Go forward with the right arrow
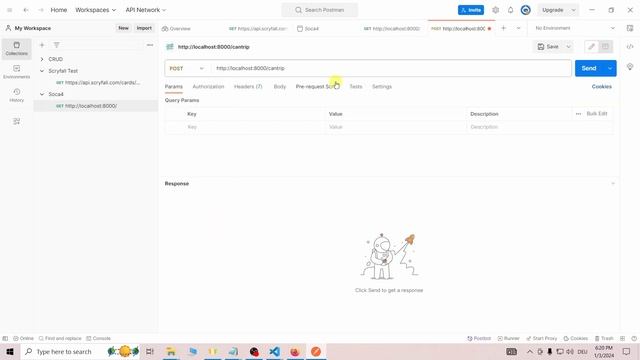Screen dimensions: 640x360 coord(40,10)
